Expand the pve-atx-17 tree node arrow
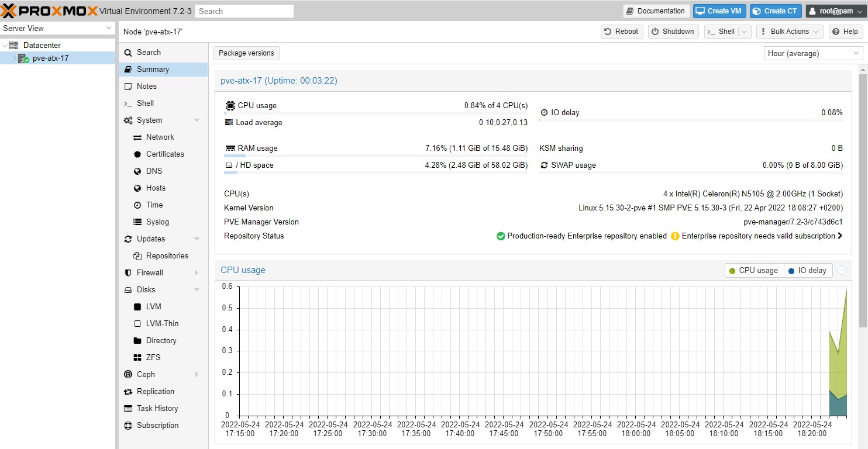 (15, 58)
